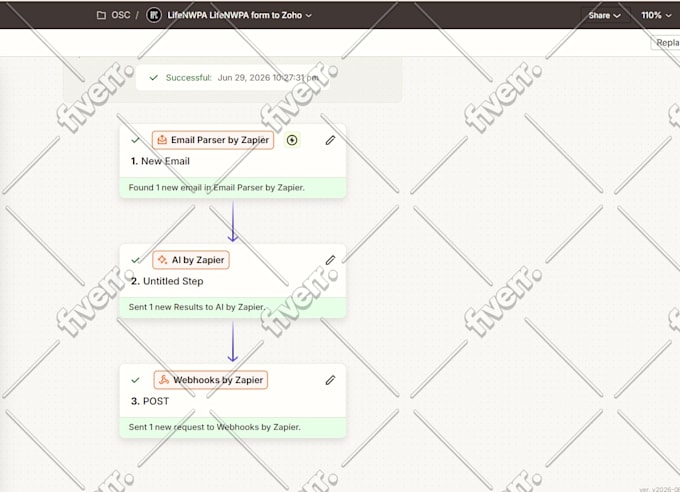Click the checkmark on Email Parser step
Viewport: 680px width, 492px height.
click(135, 140)
